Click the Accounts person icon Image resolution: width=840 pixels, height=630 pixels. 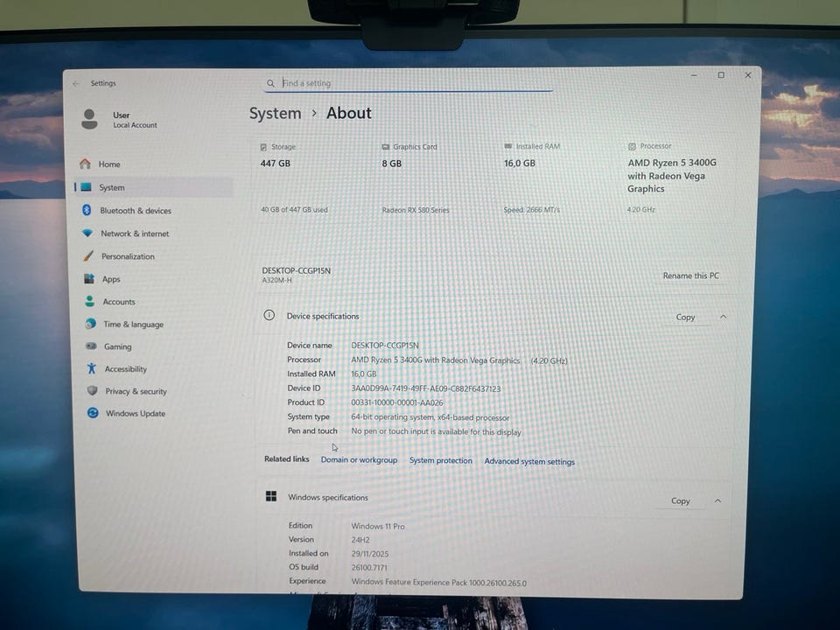tap(90, 301)
